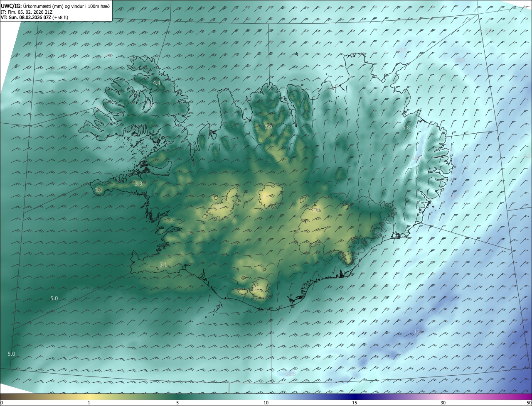Viewport: 532px width, 406px height.
Task: Click the colorbar tick label 50
Action: pyautogui.click(x=529, y=403)
